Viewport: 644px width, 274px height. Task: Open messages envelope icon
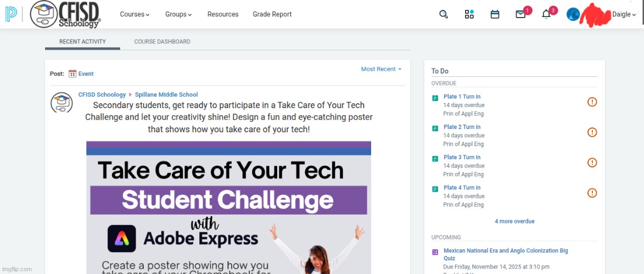(520, 15)
